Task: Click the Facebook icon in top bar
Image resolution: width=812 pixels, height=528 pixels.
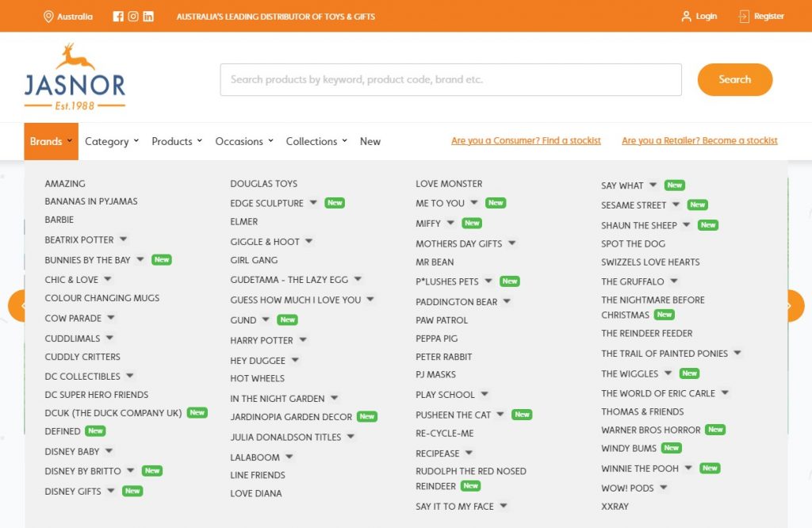Action: pos(118,17)
